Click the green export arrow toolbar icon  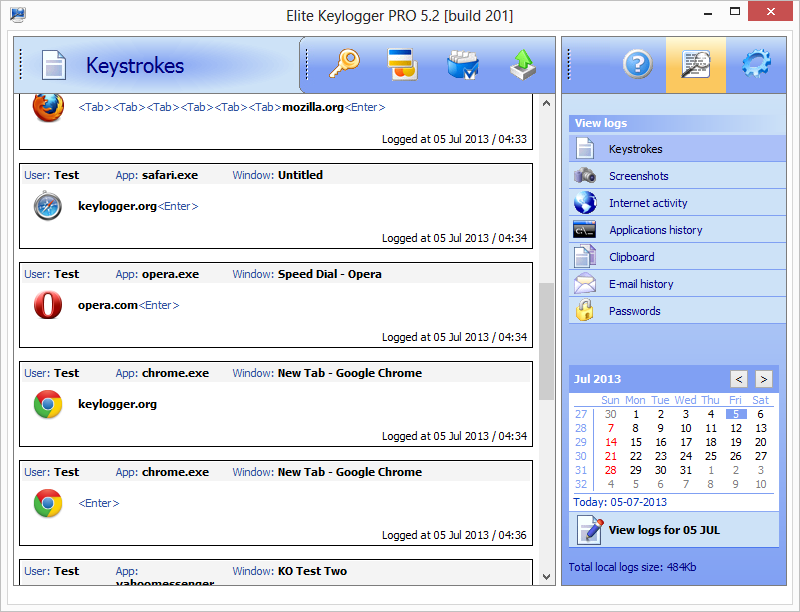click(x=522, y=62)
